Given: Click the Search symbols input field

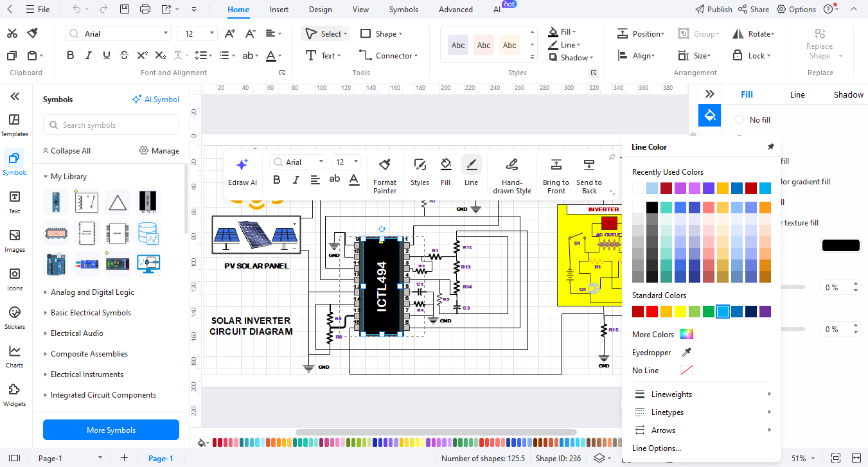Looking at the screenshot, I should [111, 125].
